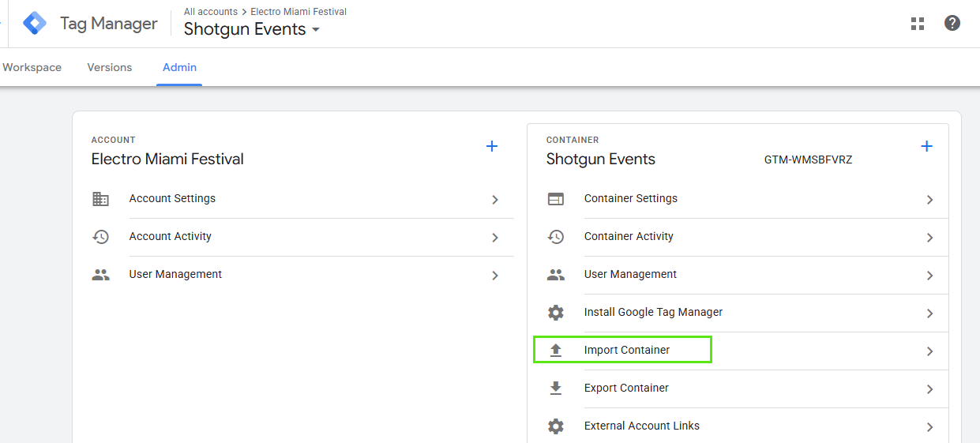Click the Container Activity history icon

pyautogui.click(x=556, y=237)
